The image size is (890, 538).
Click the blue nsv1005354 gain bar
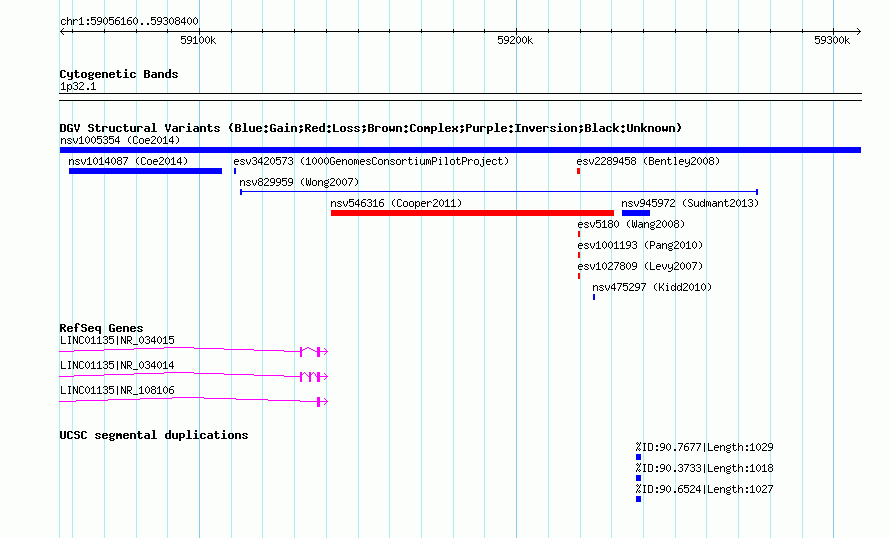tap(460, 150)
